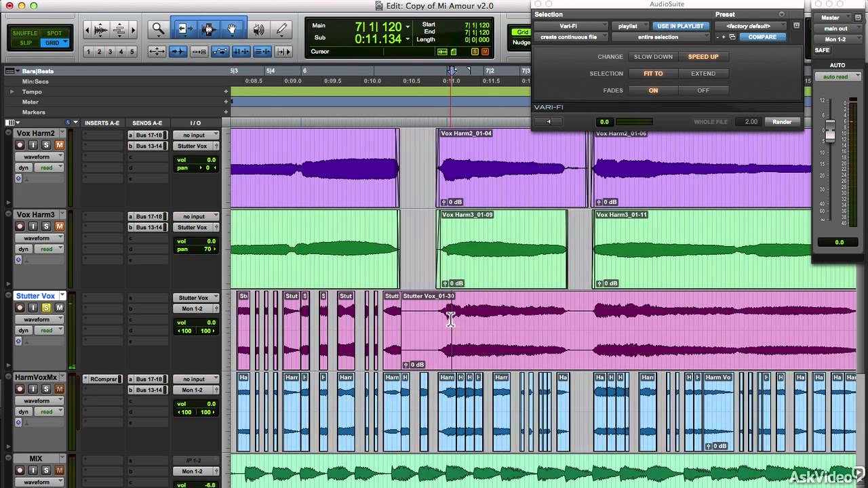The image size is (868, 488).
Task: Select the Trim tool
Action: (183, 29)
